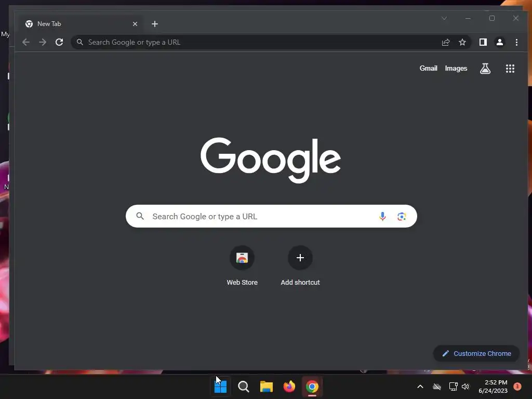Open the Web Store shortcut
Screen dimensions: 532x399
pyautogui.click(x=242, y=267)
